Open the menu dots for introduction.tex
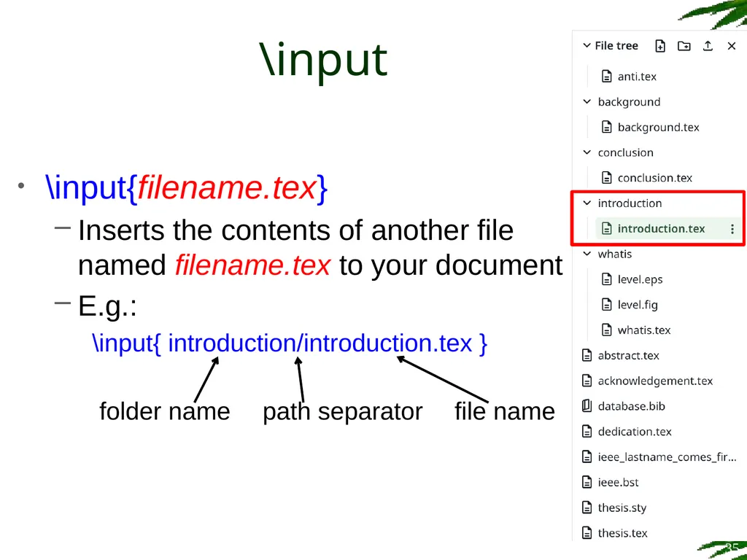Image resolution: width=747 pixels, height=560 pixels. 732,229
